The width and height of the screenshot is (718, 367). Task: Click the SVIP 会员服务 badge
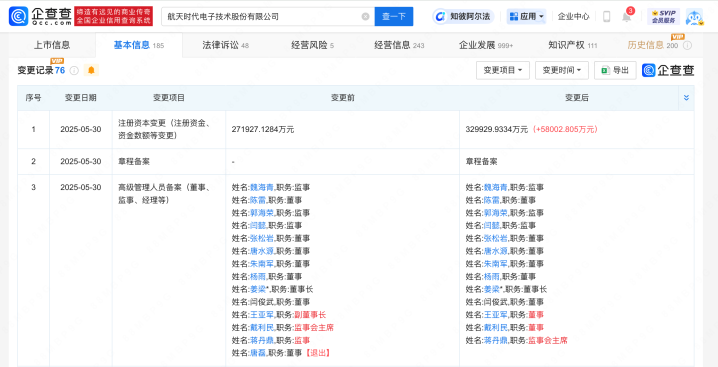[663, 16]
